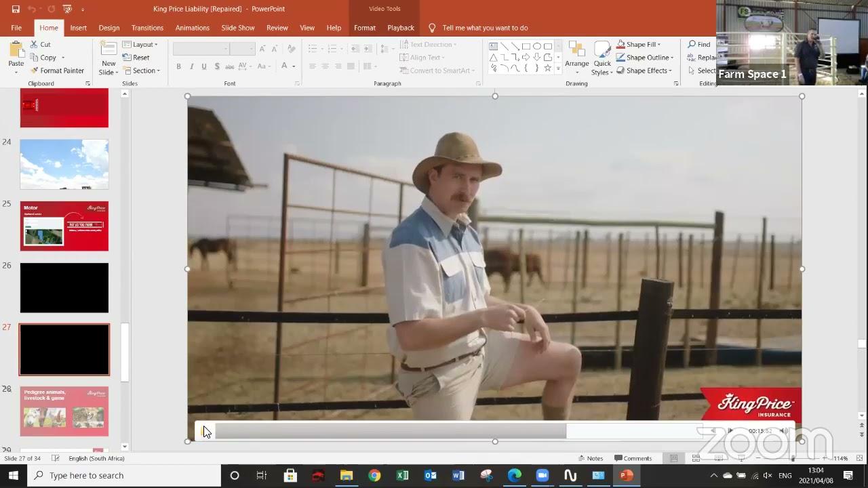This screenshot has height=488, width=868.
Task: Open Clipboard pane dialog launcher
Action: click(88, 83)
